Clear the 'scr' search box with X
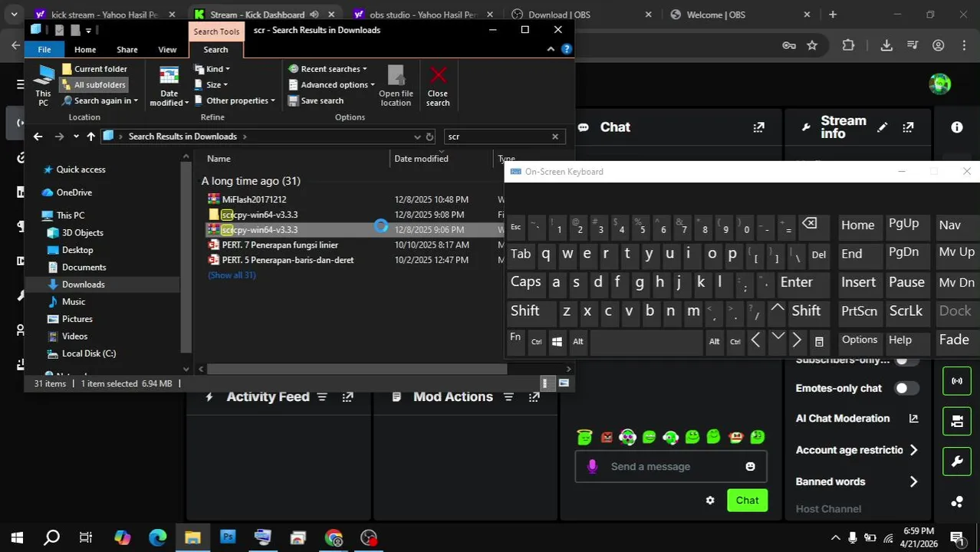Screen dimensions: 980x552 (x=555, y=136)
